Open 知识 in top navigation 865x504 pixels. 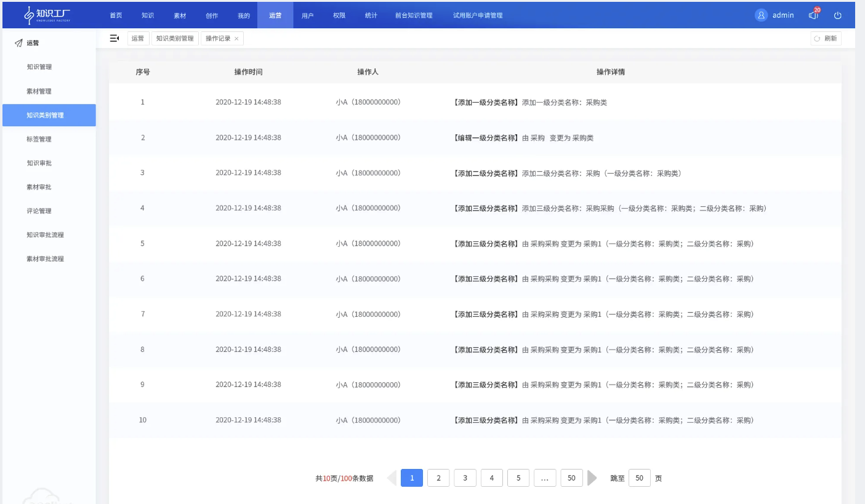pos(148,15)
